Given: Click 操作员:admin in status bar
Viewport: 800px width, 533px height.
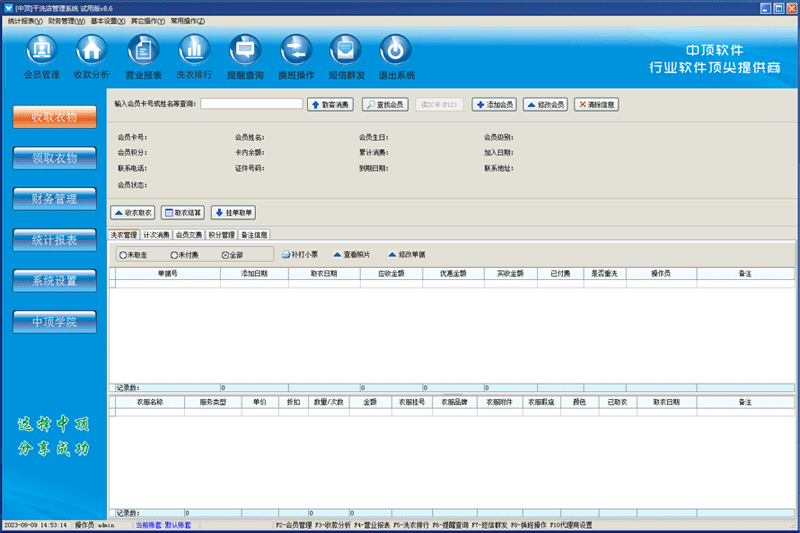Looking at the screenshot, I should pos(94,525).
